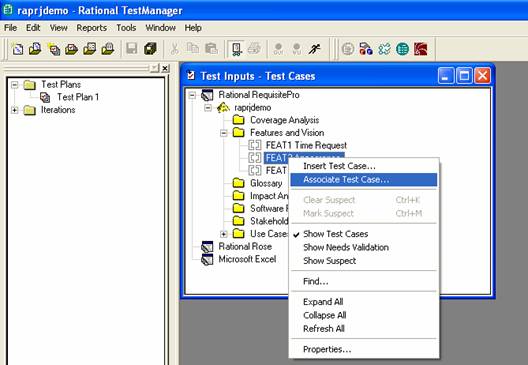
Task: Click the globe icon in toolbar
Action: (402, 49)
